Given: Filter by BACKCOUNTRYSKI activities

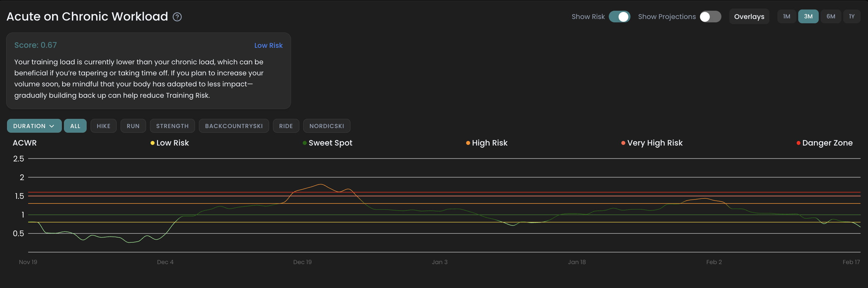Looking at the screenshot, I should [234, 126].
